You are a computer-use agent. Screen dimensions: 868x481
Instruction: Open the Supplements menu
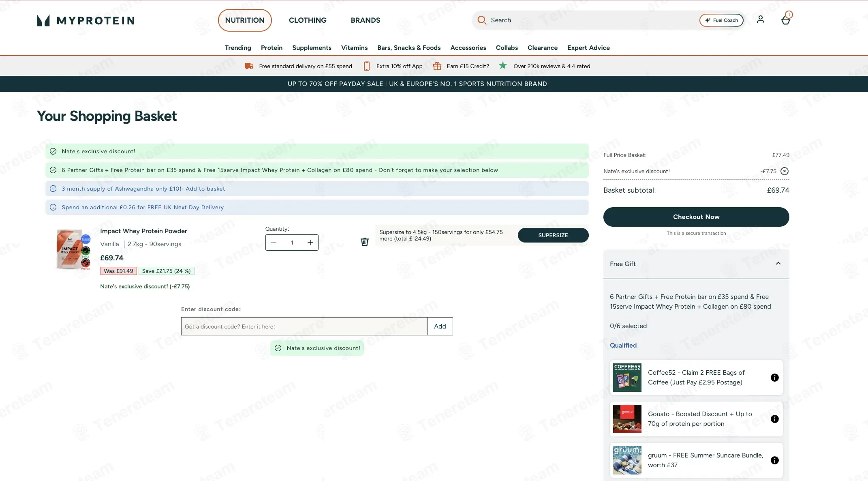pyautogui.click(x=312, y=48)
